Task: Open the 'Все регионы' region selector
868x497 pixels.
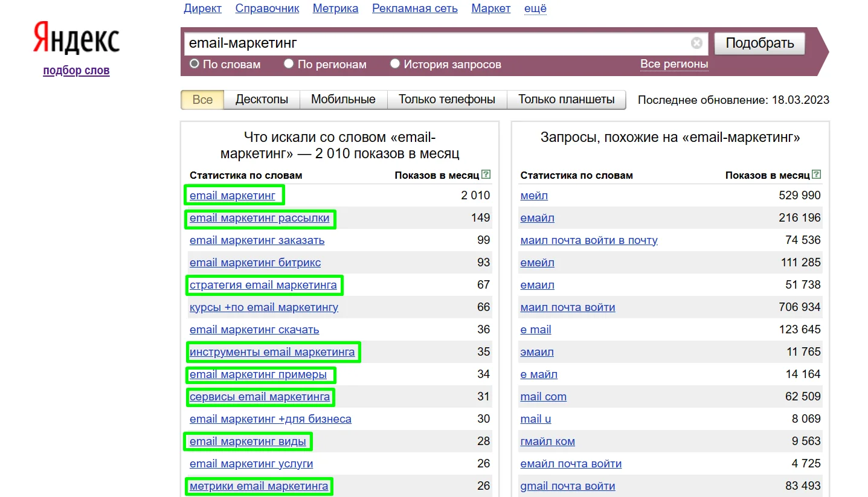Action: tap(674, 64)
